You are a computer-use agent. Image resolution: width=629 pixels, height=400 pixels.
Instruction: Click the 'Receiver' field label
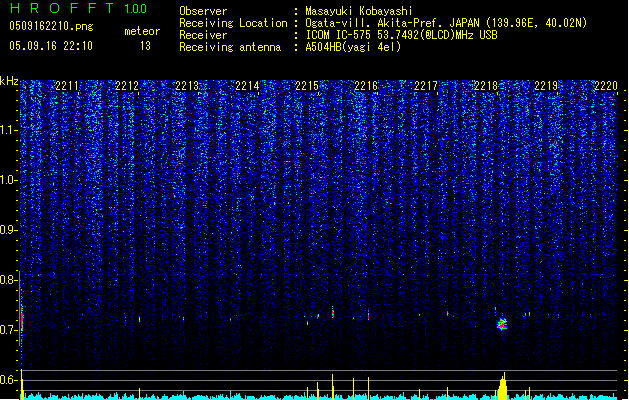point(203,35)
